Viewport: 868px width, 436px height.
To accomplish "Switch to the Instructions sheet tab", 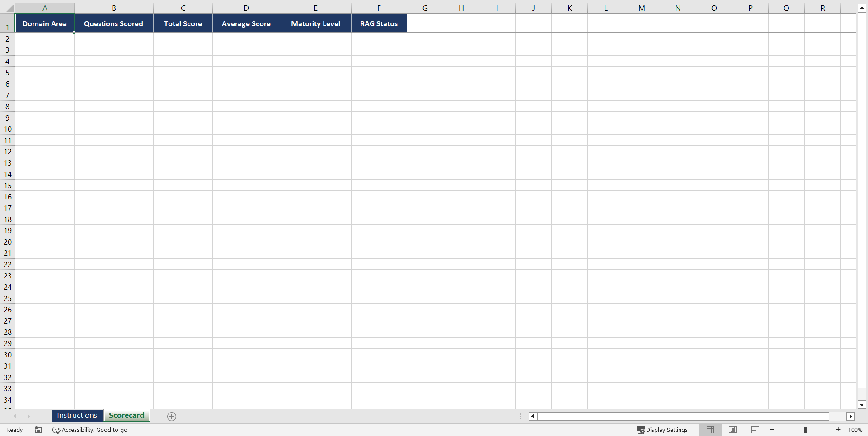I will click(77, 415).
